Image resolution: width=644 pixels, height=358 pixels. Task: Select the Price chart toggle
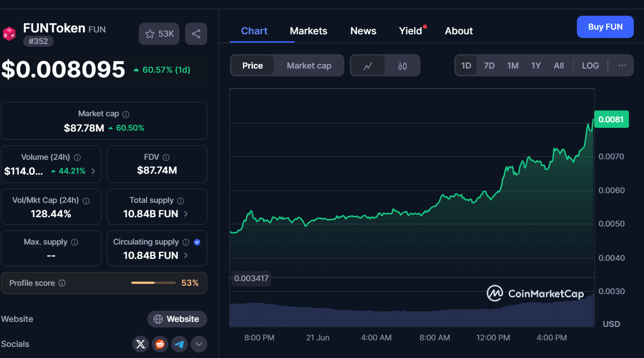point(253,66)
